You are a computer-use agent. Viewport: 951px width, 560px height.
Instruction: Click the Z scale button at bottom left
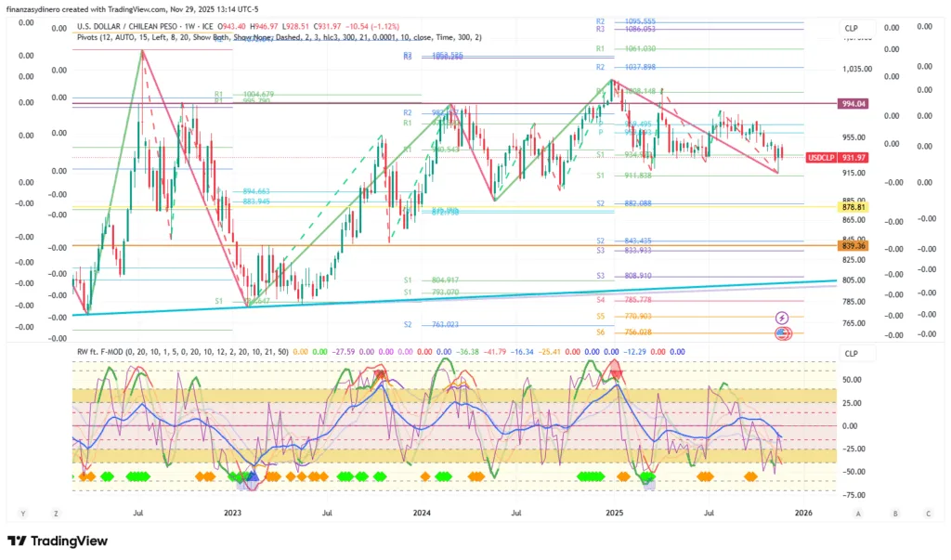(x=56, y=513)
